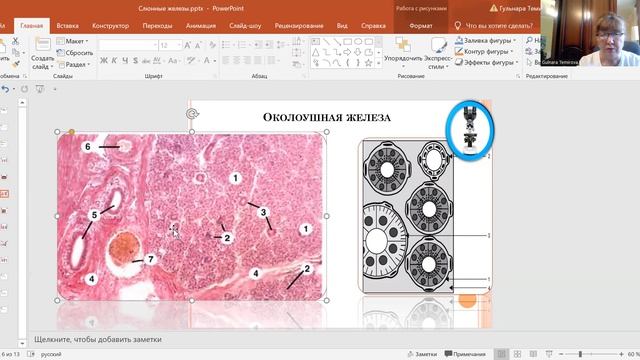This screenshot has width=640, height=360.
Task: Click the Redo icon in quick access toolbar
Action: click(x=24, y=89)
